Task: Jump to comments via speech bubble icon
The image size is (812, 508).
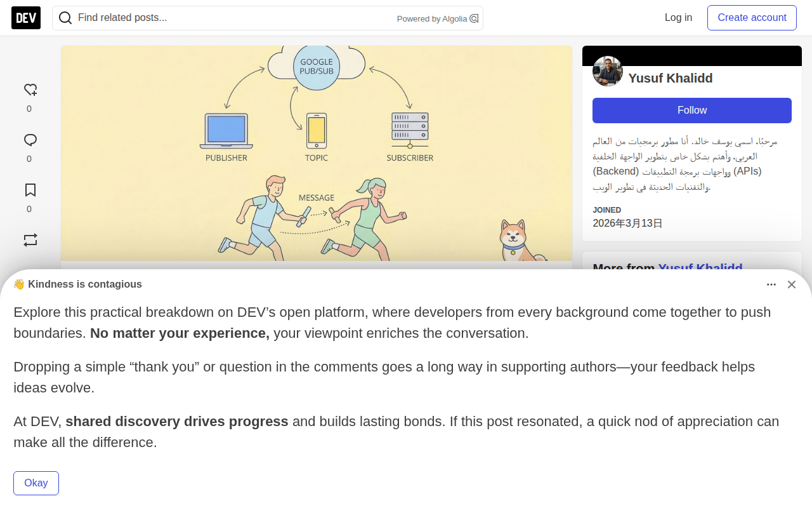Action: pos(30,140)
